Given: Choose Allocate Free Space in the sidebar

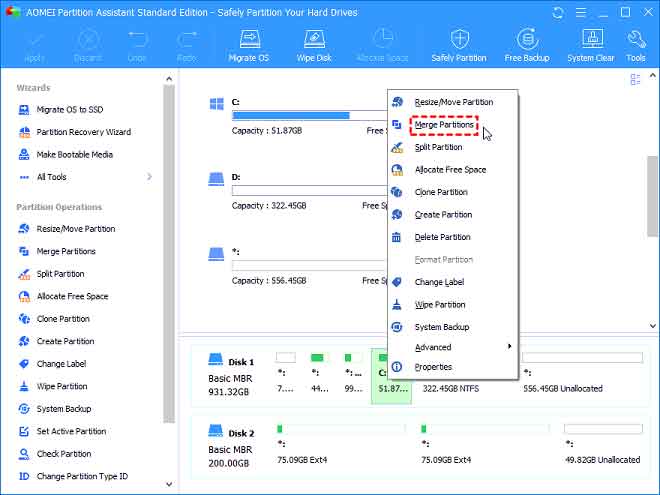Looking at the screenshot, I should coord(63,296).
